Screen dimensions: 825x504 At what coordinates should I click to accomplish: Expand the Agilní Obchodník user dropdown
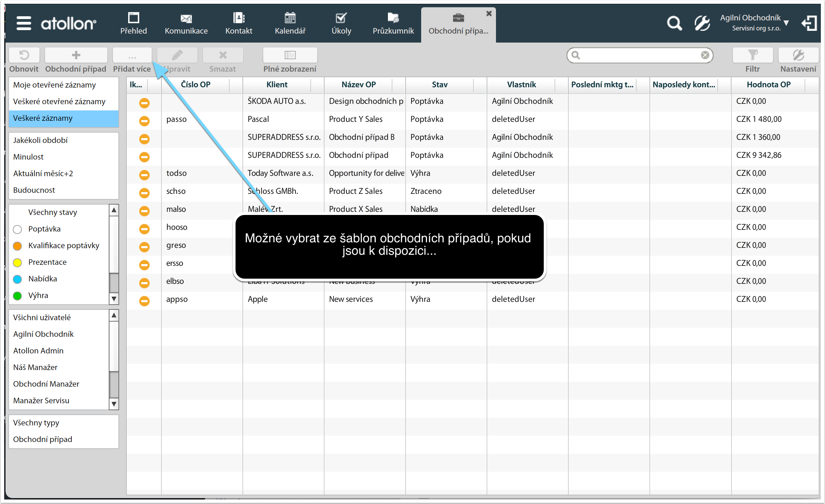click(x=786, y=23)
